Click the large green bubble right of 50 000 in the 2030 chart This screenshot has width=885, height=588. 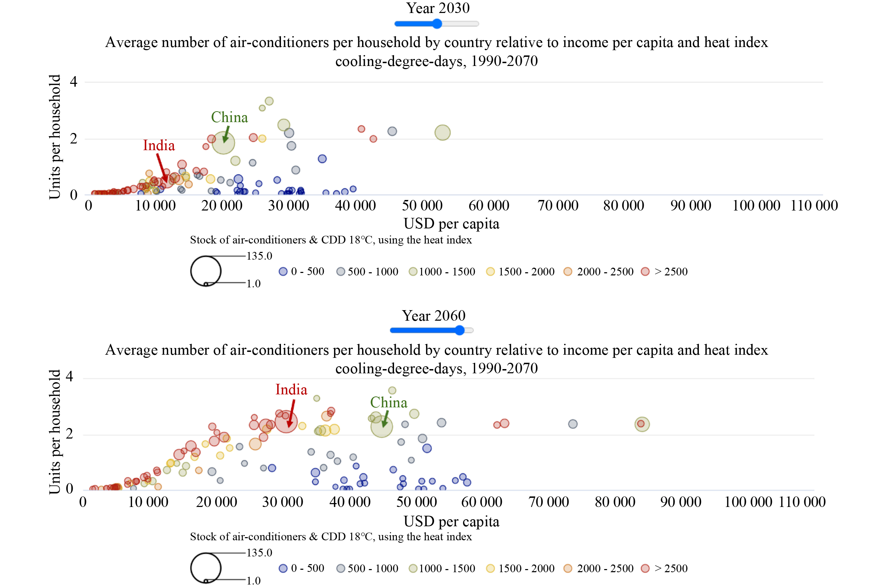tap(442, 132)
